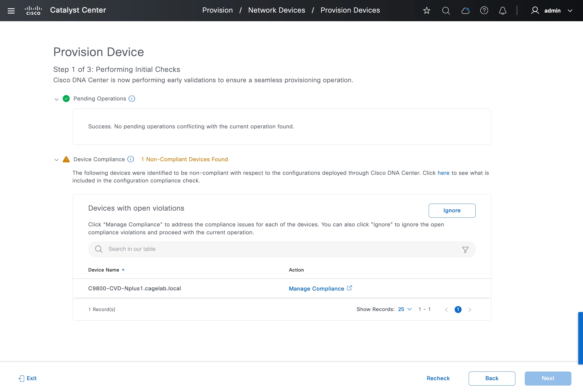Click Network Devices breadcrumb
This screenshot has height=392, width=583.
(x=276, y=10)
